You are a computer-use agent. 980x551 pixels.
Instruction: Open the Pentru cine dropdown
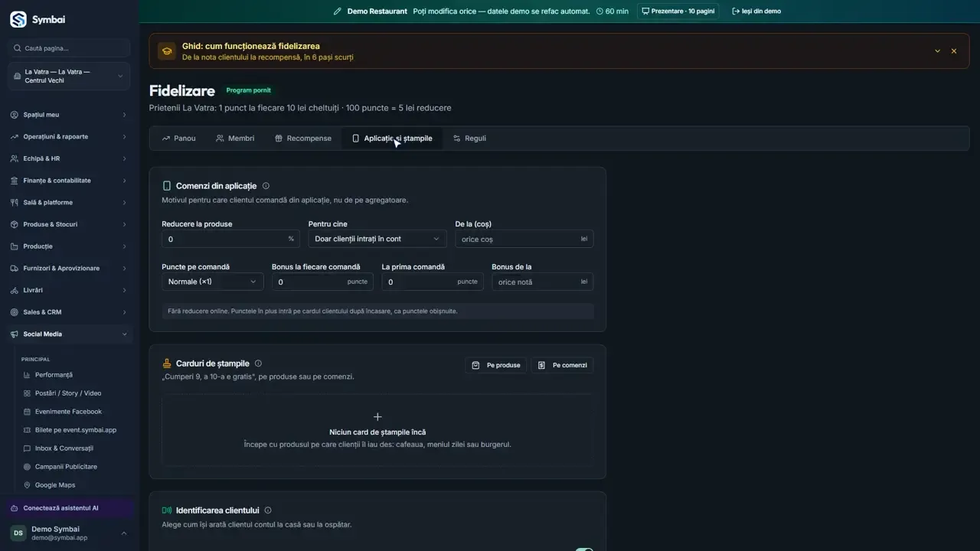(377, 239)
